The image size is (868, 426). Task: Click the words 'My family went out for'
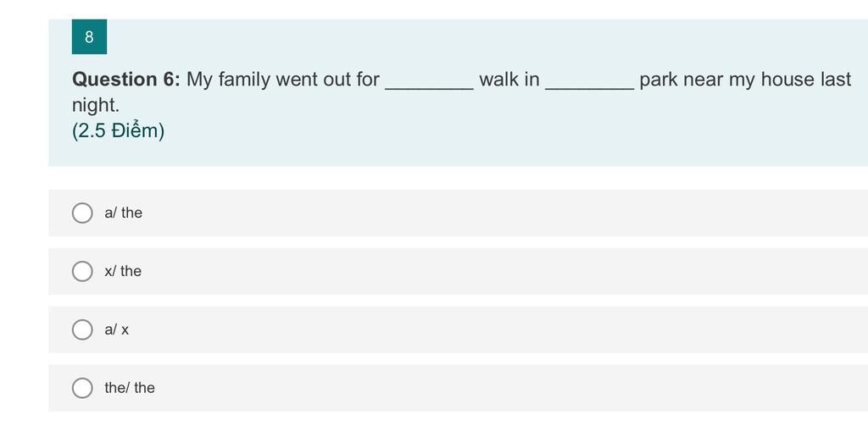(x=283, y=80)
